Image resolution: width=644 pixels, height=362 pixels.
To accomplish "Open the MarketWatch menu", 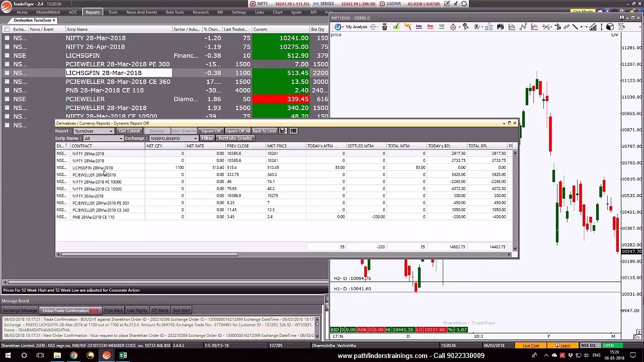I will 48,12.
